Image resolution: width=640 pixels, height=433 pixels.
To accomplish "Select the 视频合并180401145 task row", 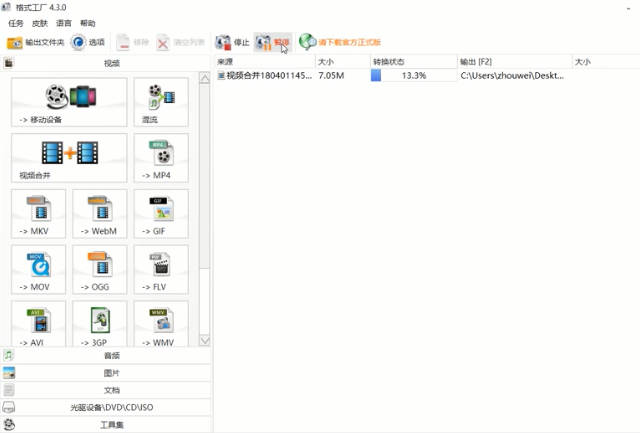I will [427, 75].
